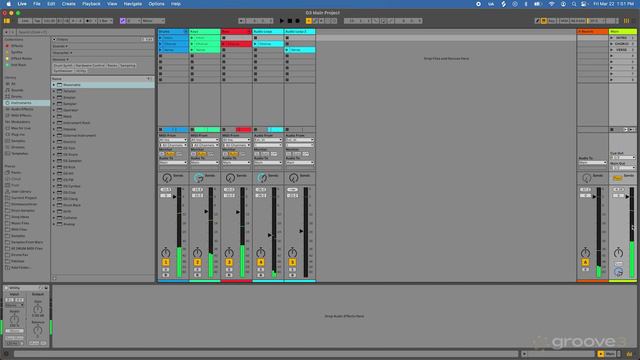Open the Navigate menu
Image resolution: width=640 pixels, height=360 pixels.
[x=133, y=4]
